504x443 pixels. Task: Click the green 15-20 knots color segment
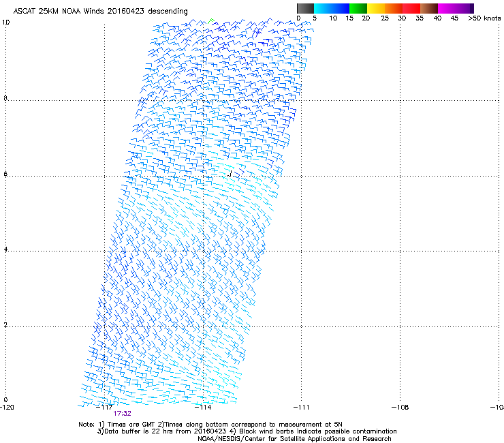tap(358, 8)
